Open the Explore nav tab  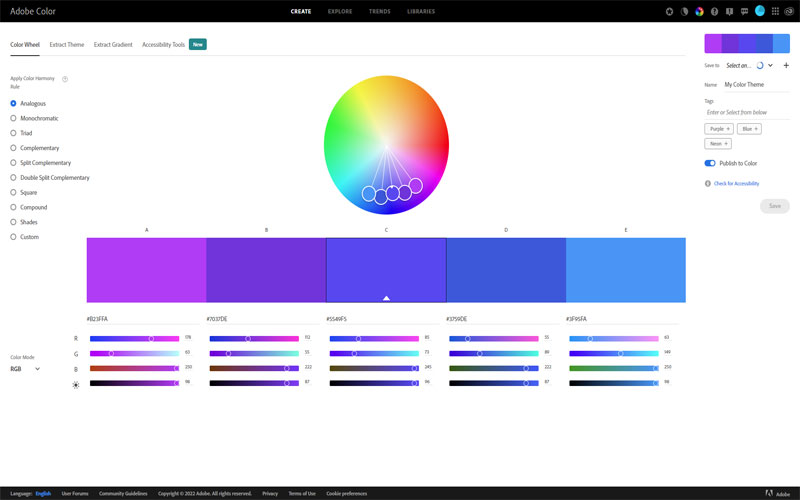(340, 11)
